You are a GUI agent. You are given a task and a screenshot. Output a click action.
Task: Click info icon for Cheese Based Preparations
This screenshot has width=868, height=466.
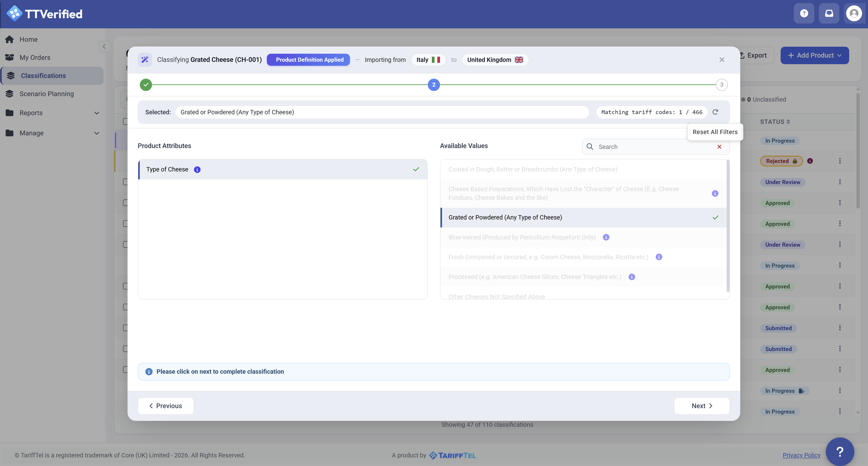715,193
